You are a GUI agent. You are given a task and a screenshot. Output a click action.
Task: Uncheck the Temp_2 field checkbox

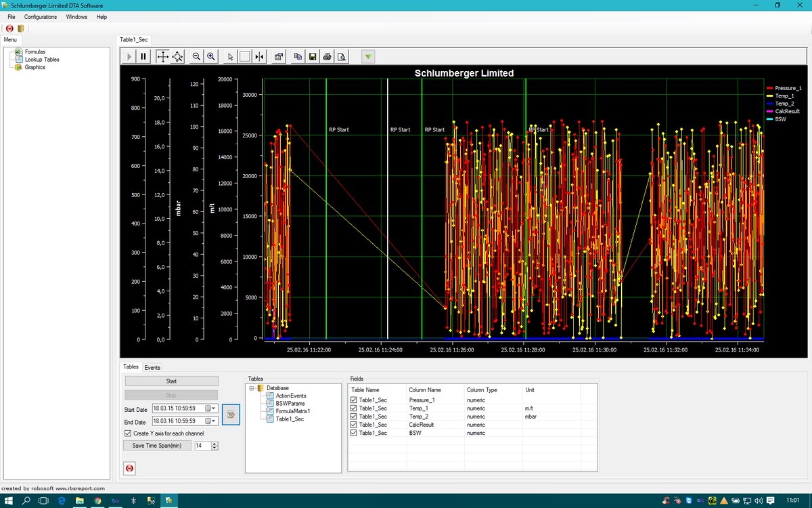coord(353,417)
